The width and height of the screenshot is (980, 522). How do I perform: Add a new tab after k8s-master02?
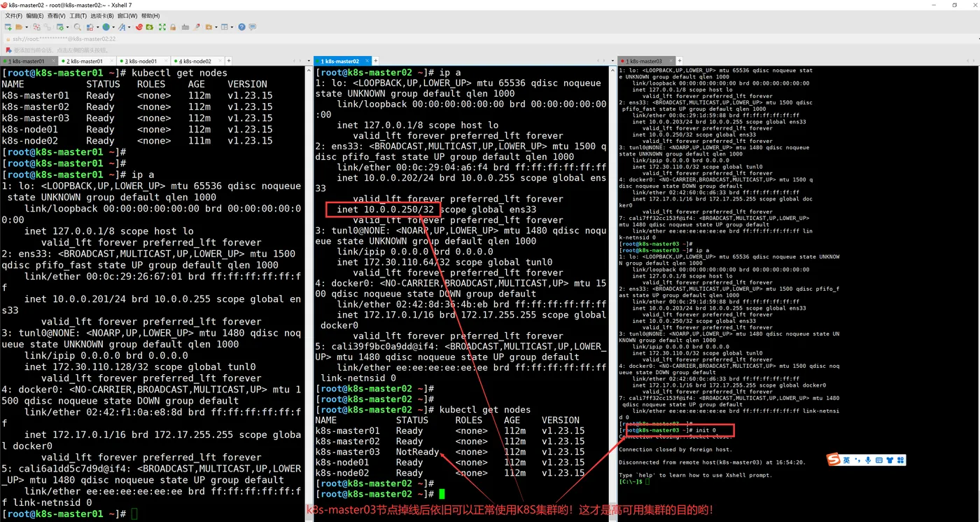click(376, 61)
